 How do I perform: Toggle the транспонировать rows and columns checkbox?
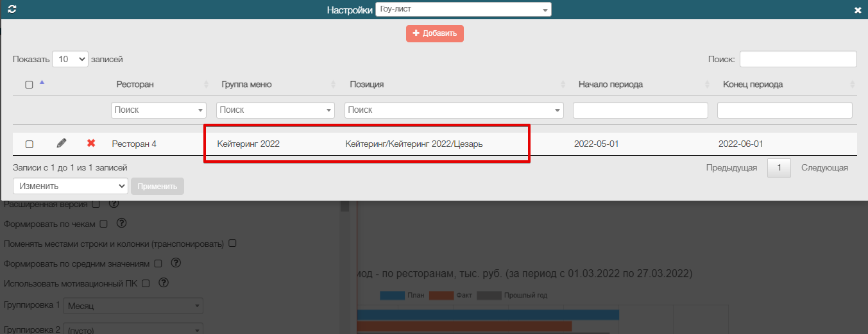pyautogui.click(x=233, y=244)
